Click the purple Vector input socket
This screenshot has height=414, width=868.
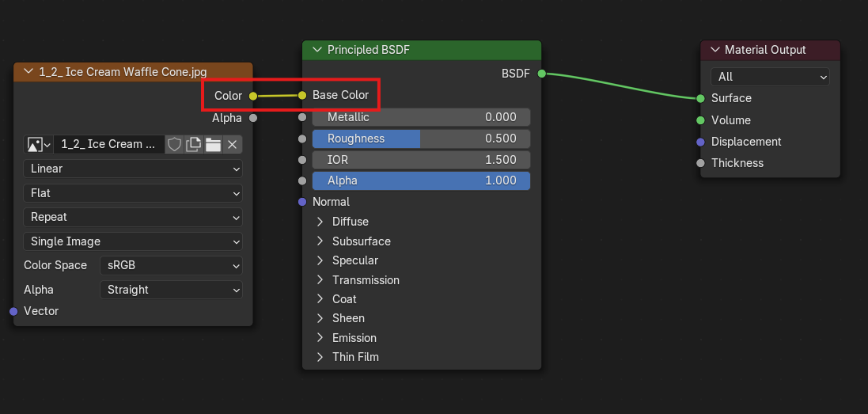(13, 312)
